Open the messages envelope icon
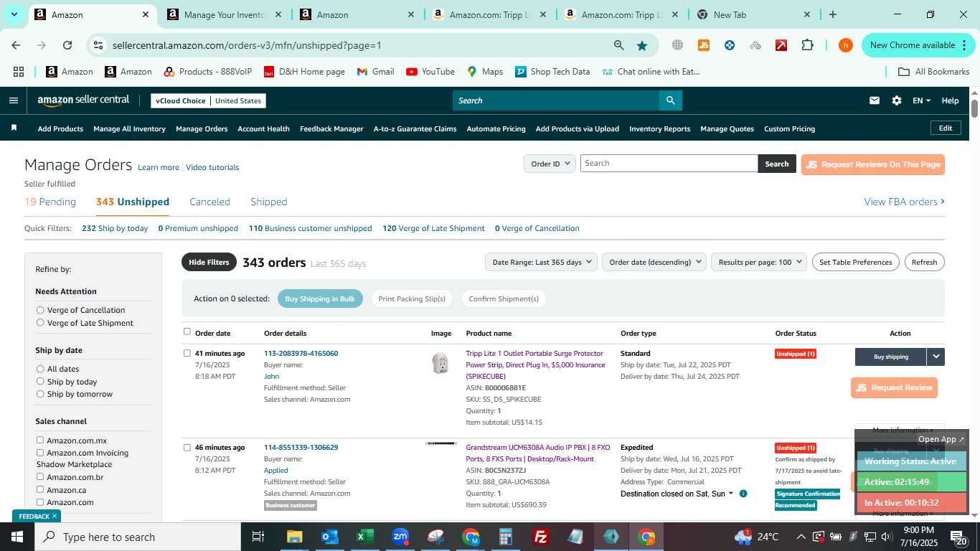Screen dimensions: 980x551 (875, 100)
